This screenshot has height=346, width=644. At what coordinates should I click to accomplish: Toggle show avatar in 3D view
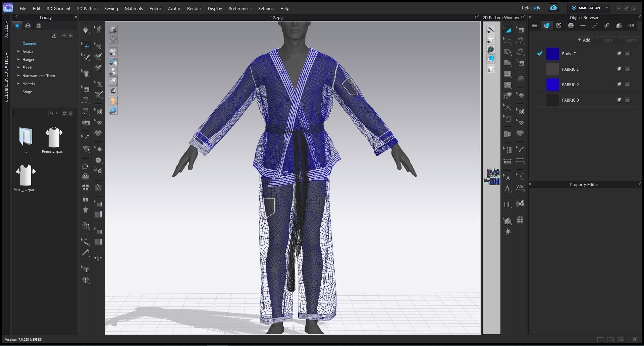pos(113,71)
